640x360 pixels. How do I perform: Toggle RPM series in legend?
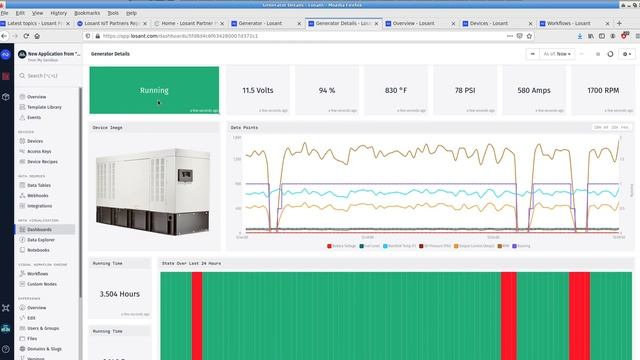503,246
